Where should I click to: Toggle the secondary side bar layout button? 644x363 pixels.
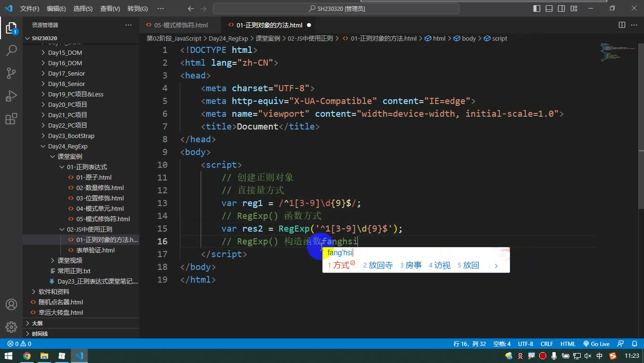pos(561,9)
